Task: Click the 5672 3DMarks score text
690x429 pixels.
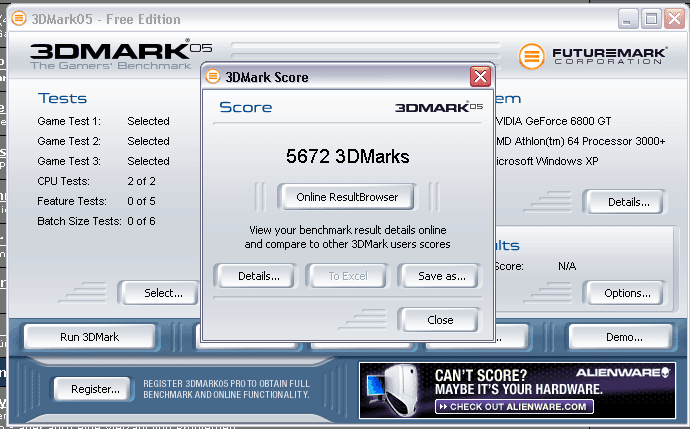Action: point(348,156)
